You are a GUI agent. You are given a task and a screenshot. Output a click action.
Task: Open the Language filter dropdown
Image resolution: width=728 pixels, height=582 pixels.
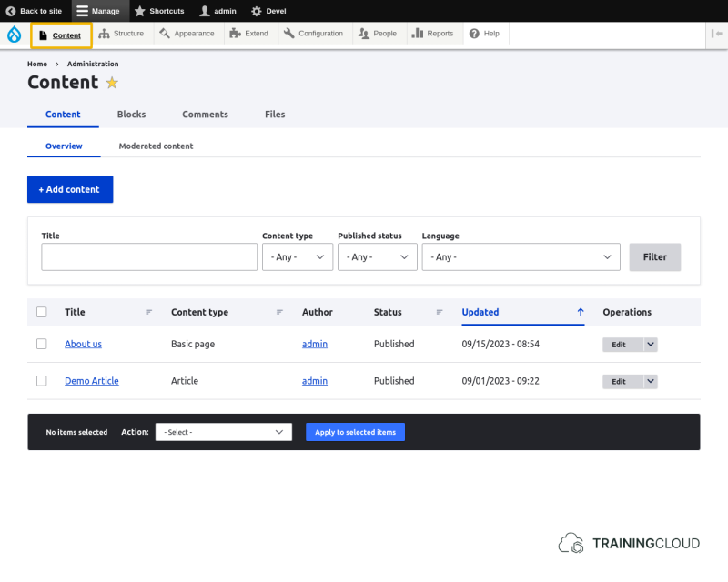(521, 257)
